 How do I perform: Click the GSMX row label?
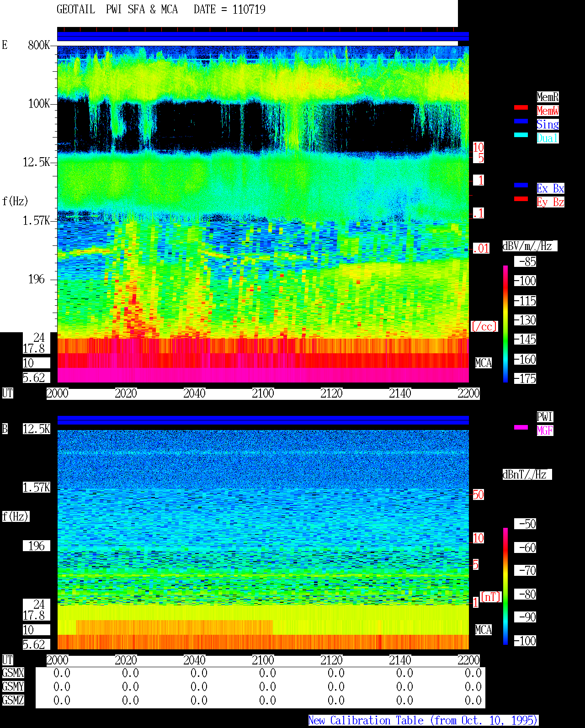point(13,673)
